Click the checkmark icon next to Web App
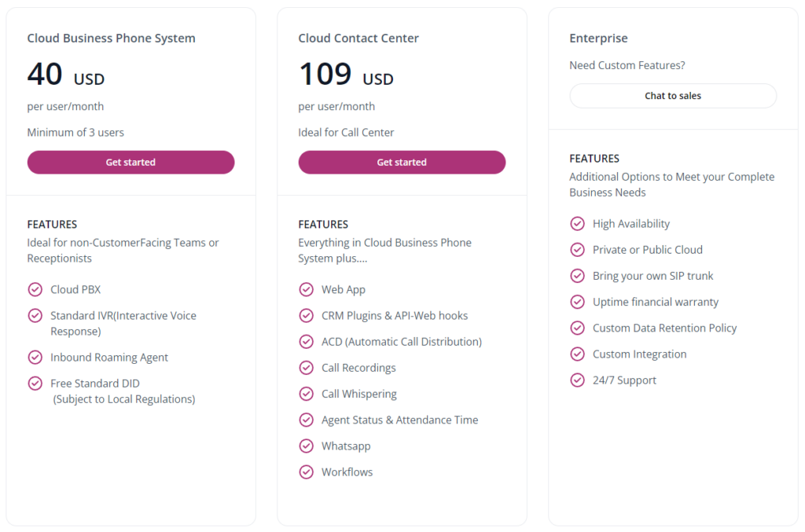 [x=306, y=289]
